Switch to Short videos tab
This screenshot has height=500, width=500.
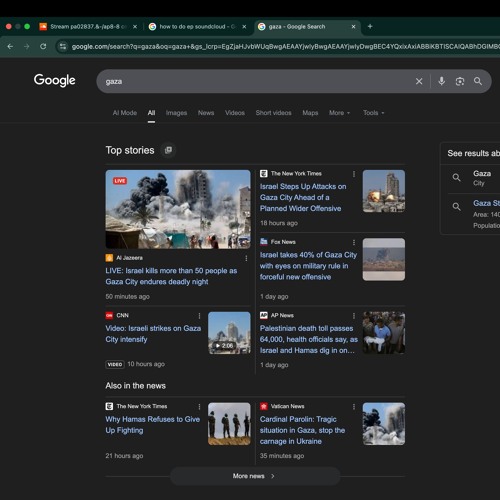[273, 113]
